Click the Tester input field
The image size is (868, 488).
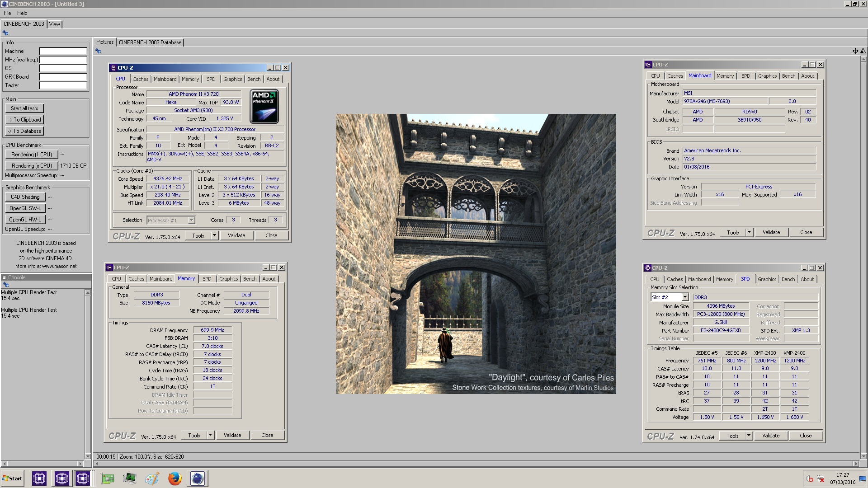(63, 85)
